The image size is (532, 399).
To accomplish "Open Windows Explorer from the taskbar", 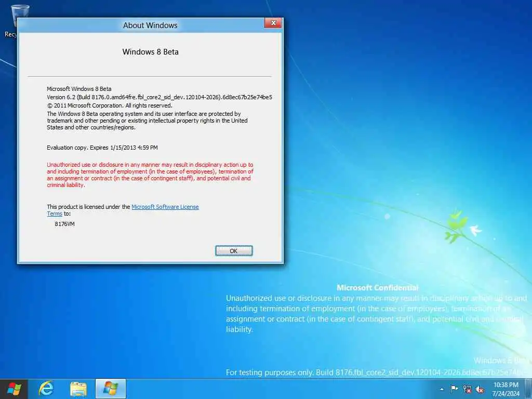I will (x=78, y=389).
